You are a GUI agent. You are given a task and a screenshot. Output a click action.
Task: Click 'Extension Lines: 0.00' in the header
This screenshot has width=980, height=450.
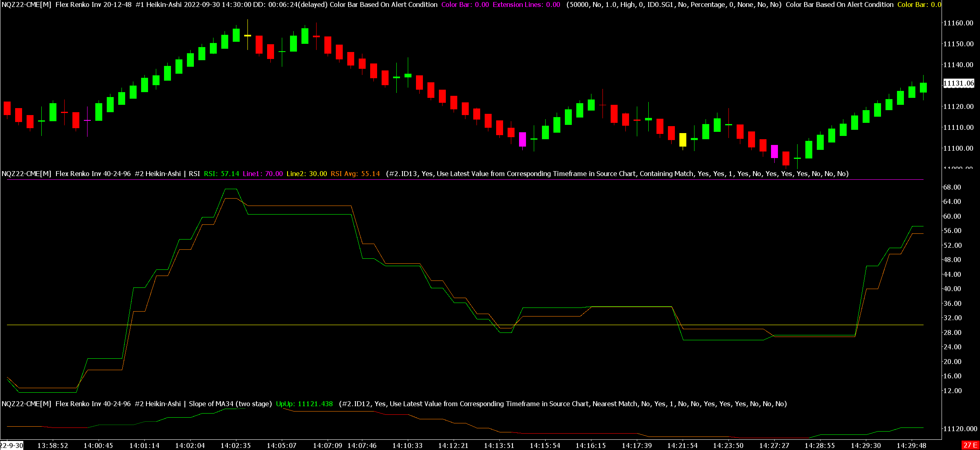(x=526, y=5)
